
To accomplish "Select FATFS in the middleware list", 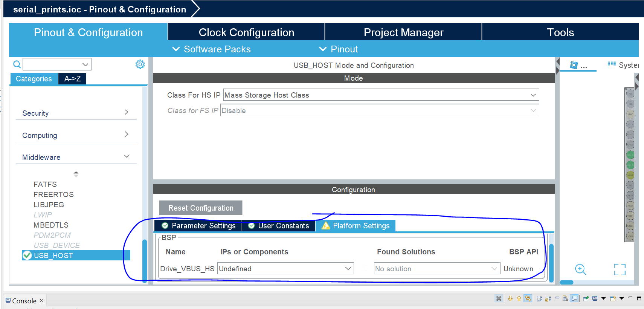I will (45, 184).
